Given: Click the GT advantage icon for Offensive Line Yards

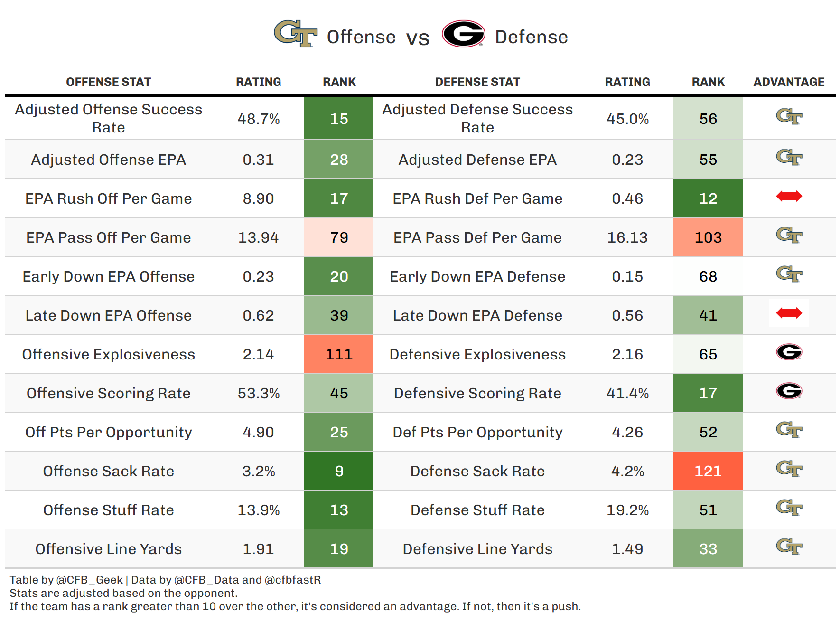Looking at the screenshot, I should point(789,547).
